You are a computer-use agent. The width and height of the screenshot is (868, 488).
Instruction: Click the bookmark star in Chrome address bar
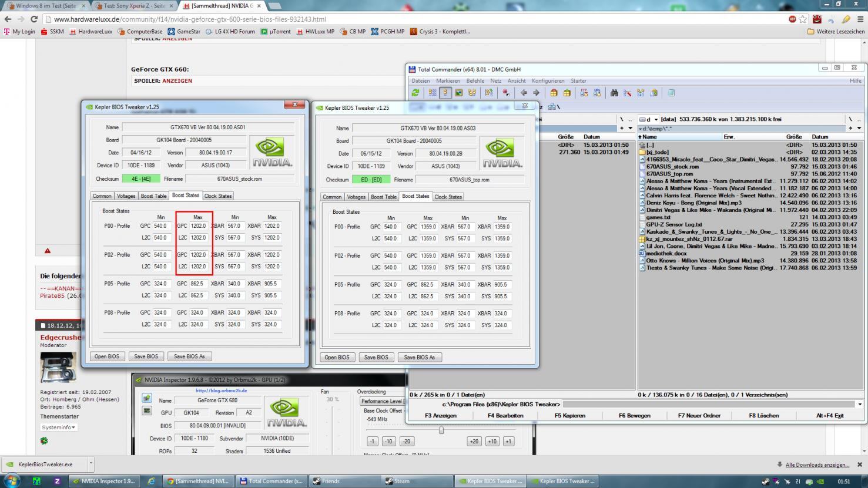pyautogui.click(x=803, y=19)
